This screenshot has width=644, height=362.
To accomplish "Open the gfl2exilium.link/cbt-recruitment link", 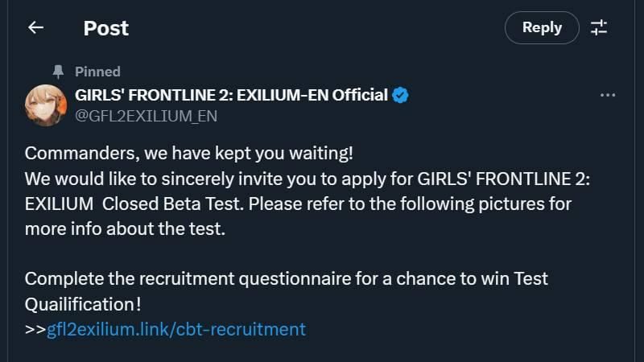I will [x=176, y=329].
